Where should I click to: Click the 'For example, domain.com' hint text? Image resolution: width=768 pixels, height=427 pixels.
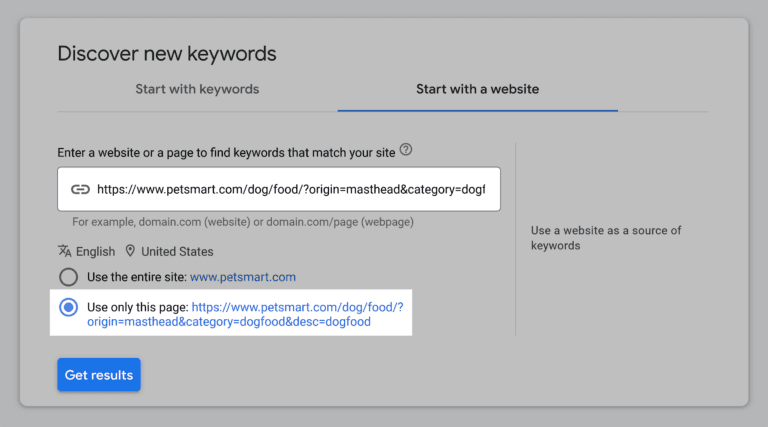(x=243, y=222)
